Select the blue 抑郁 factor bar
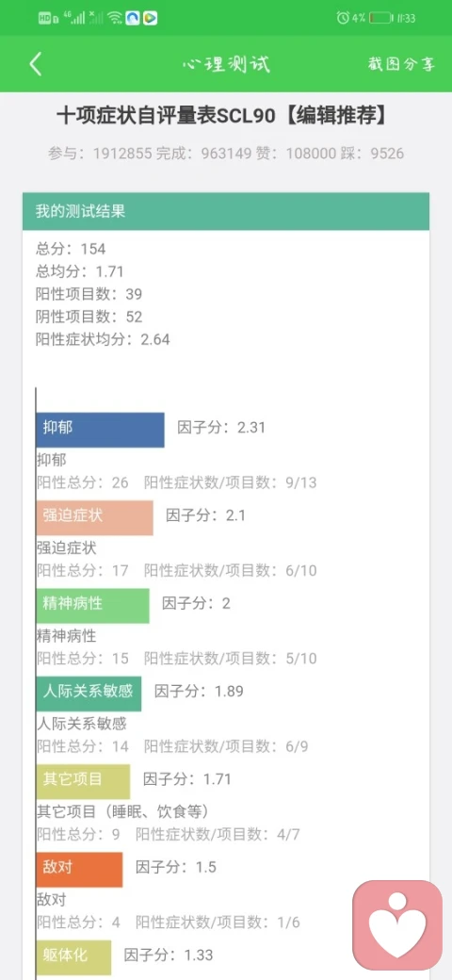 tap(100, 430)
